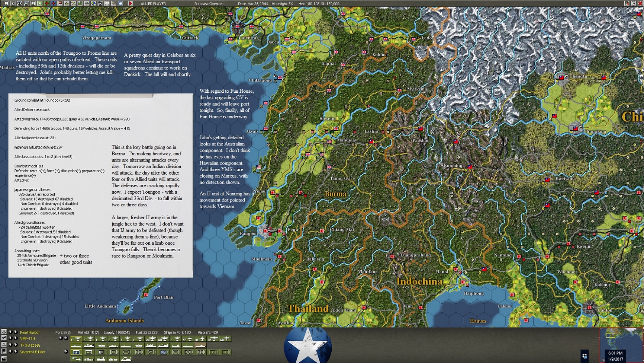Screen dimensions: 644x363
Task: Click the 'Ships in Port: 130' value
Action: 177,332
